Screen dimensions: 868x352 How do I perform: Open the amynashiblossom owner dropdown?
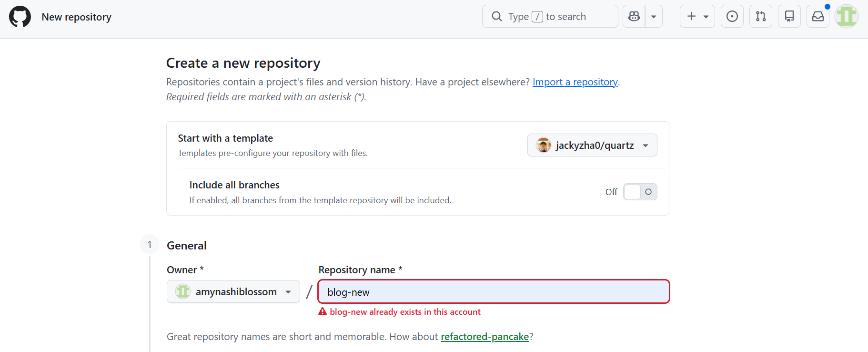pos(233,291)
